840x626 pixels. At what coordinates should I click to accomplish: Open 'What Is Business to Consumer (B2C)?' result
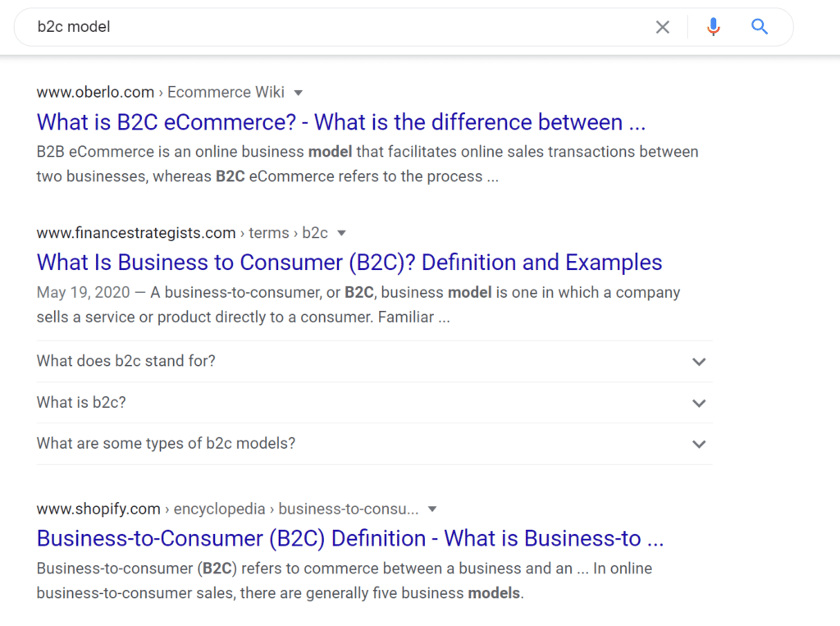tap(349, 263)
